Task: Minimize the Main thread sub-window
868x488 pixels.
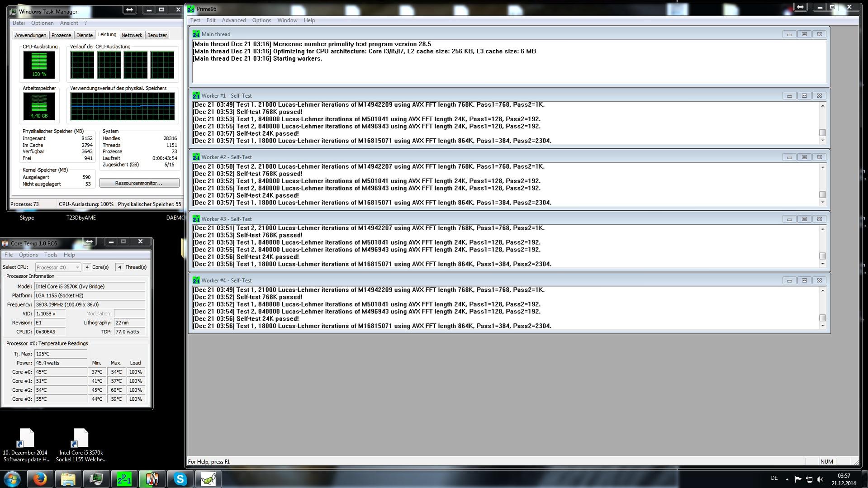Action: pos(789,34)
